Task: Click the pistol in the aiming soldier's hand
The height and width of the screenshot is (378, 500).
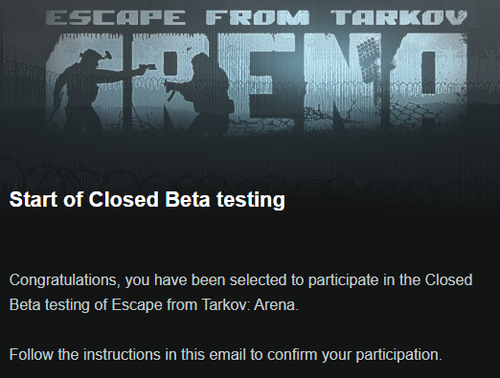Action: click(x=148, y=66)
